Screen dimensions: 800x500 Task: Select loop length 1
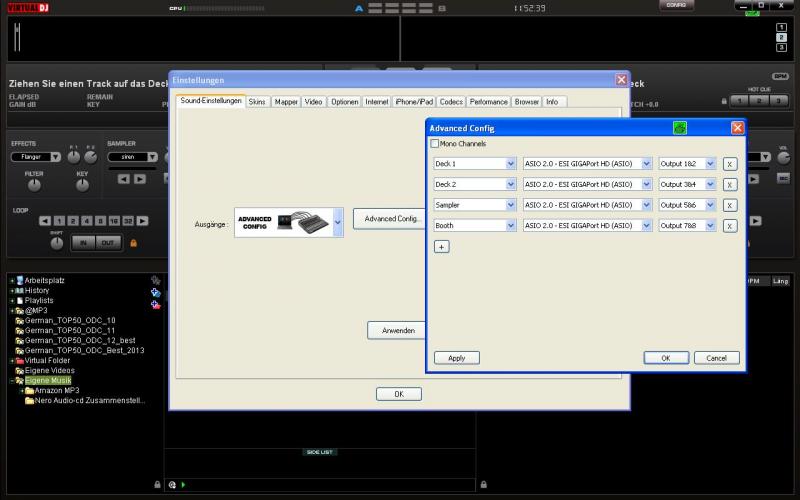tap(60, 221)
